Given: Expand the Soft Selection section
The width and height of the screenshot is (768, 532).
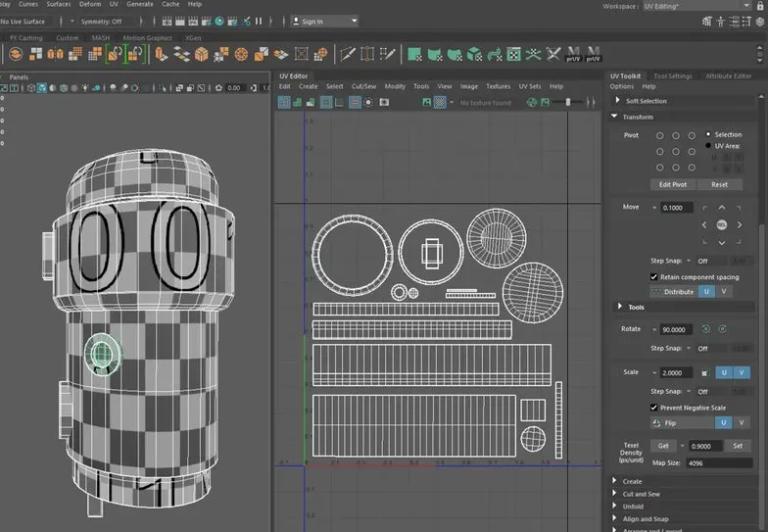Looking at the screenshot, I should click(x=617, y=100).
